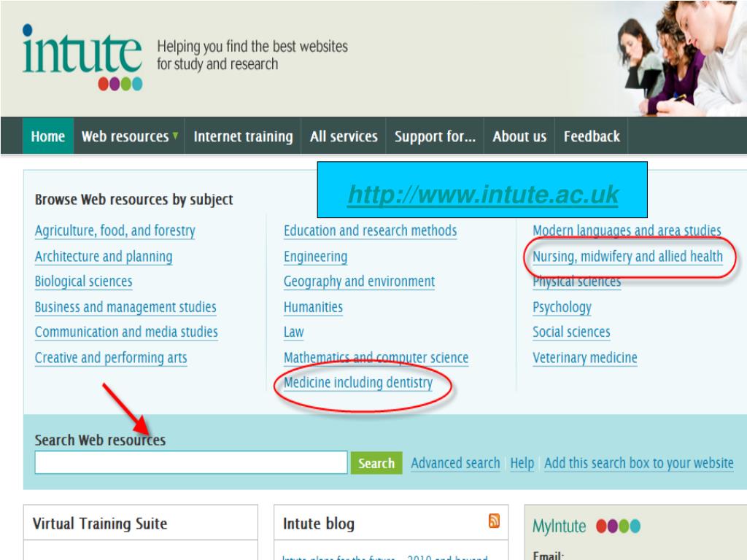The width and height of the screenshot is (747, 560).
Task: Follow the http://www.intute.ac.uk link
Action: pyautogui.click(x=483, y=194)
